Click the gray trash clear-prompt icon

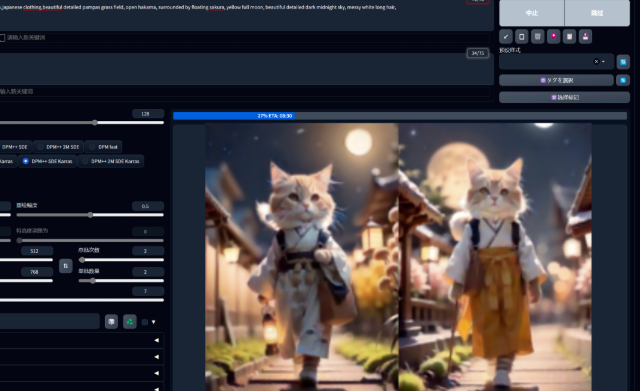538,36
